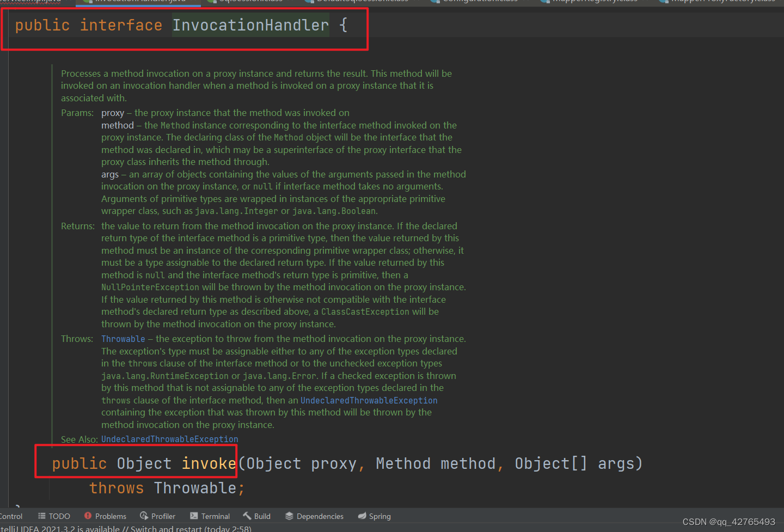Click the interface keyword in declaration
784x532 pixels.
pyautogui.click(x=121, y=25)
